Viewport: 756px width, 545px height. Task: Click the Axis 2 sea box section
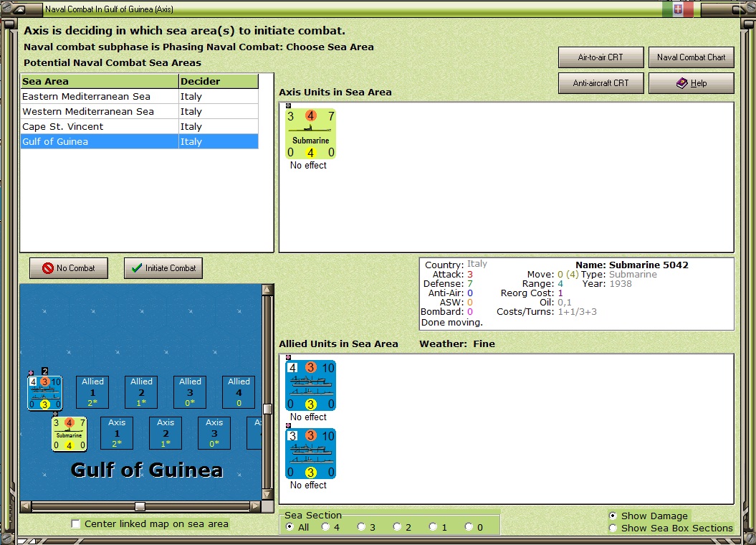tap(166, 433)
